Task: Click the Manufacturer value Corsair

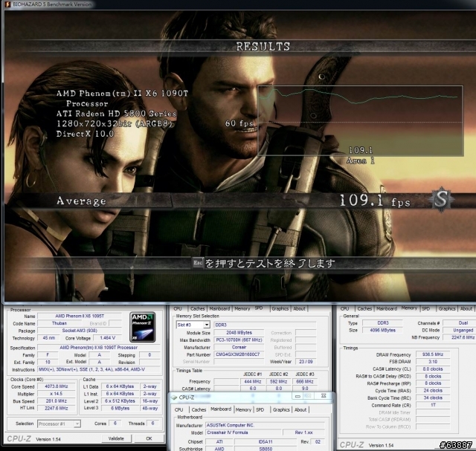Action: [239, 347]
